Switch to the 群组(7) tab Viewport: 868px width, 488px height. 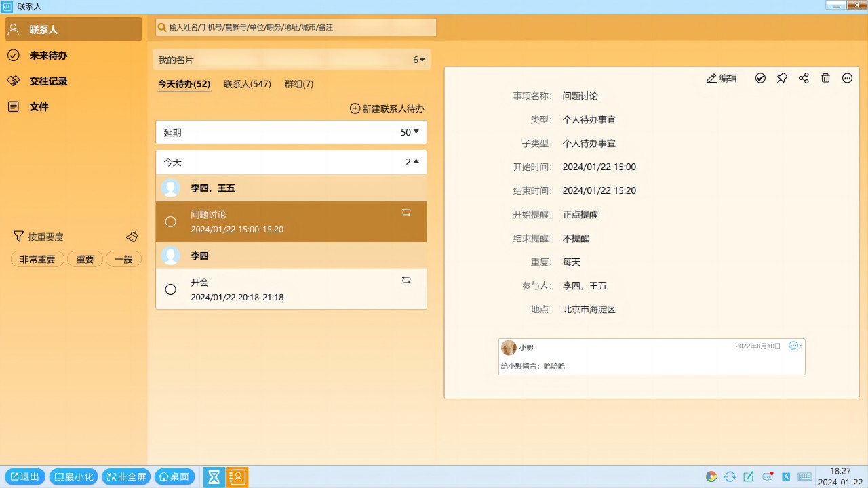pos(298,83)
